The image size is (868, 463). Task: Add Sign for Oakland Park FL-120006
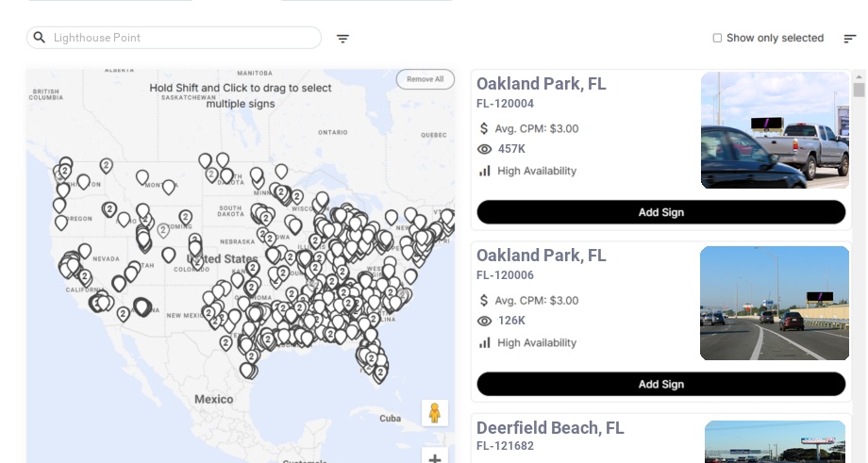(660, 384)
